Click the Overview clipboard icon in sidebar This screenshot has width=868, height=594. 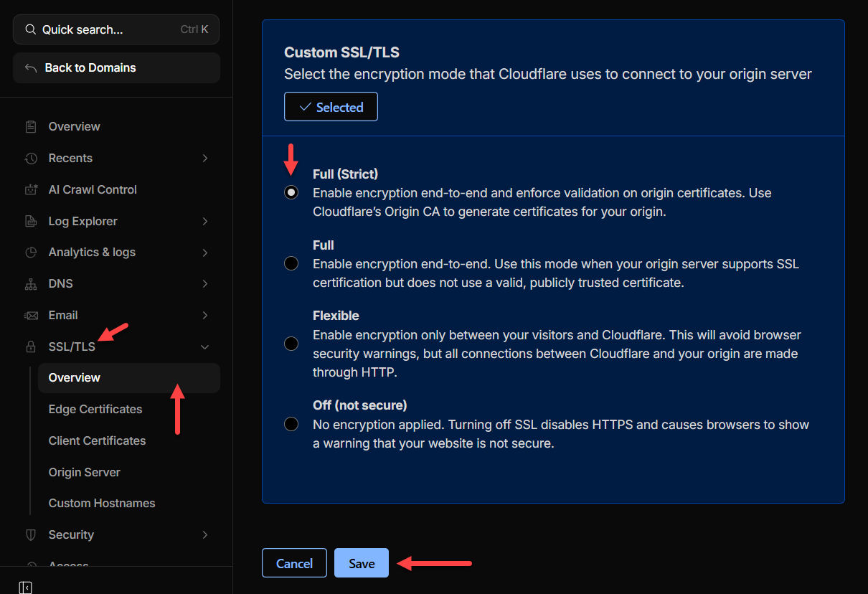tap(31, 127)
